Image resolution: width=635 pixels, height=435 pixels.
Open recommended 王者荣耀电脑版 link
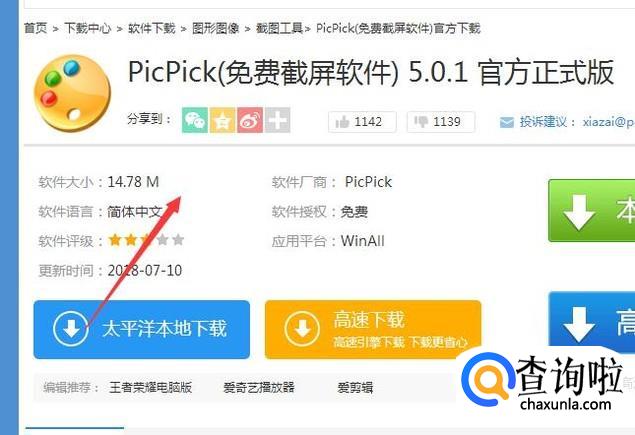[150, 388]
